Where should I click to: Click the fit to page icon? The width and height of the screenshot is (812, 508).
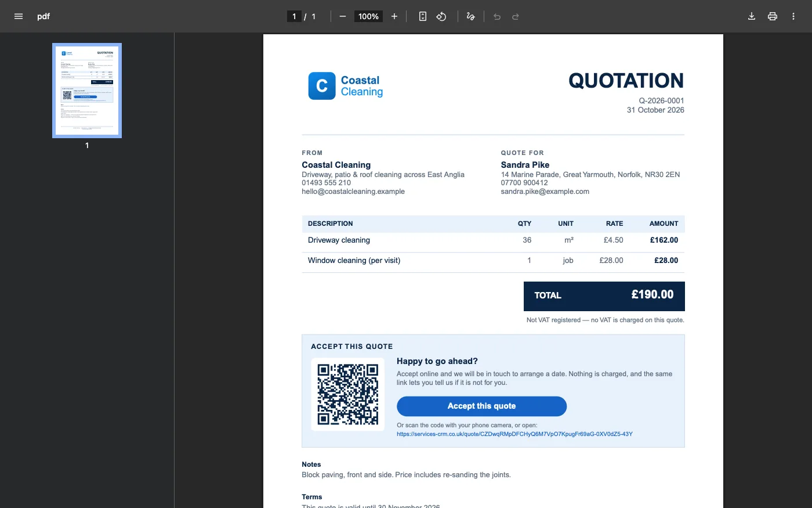click(x=423, y=16)
